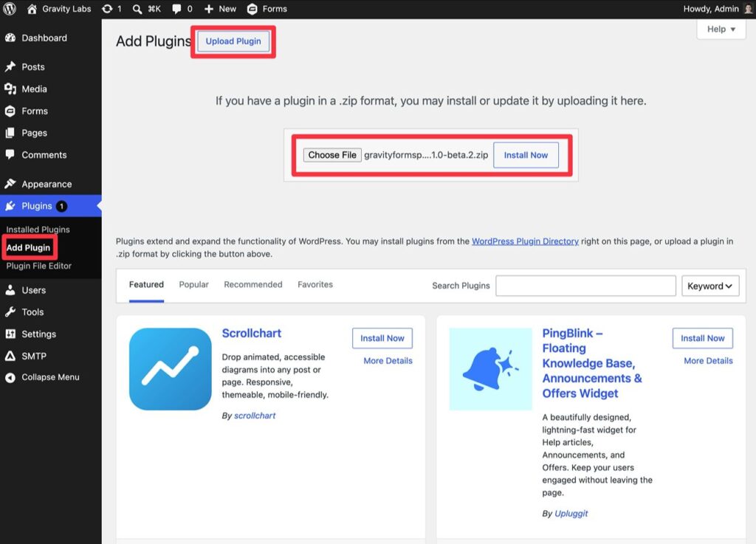Image resolution: width=756 pixels, height=544 pixels.
Task: Click the updates circular arrows icon
Action: coord(107,9)
